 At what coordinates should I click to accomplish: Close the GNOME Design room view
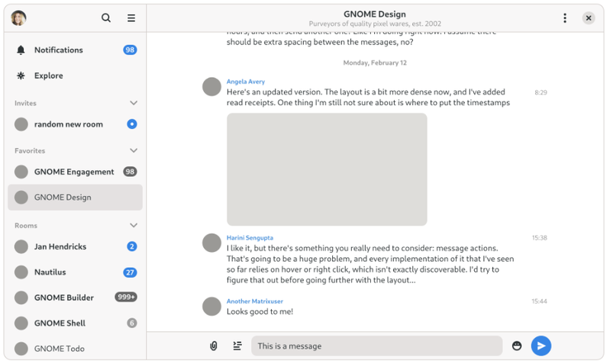pyautogui.click(x=588, y=18)
